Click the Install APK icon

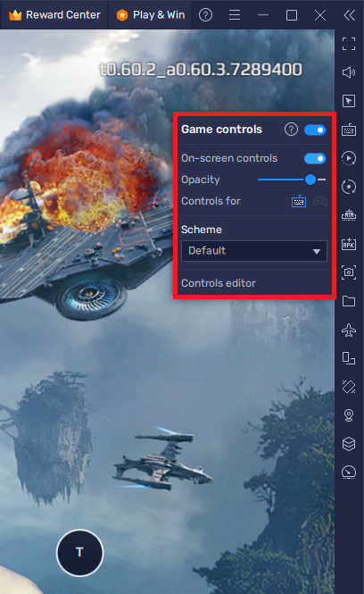[349, 244]
